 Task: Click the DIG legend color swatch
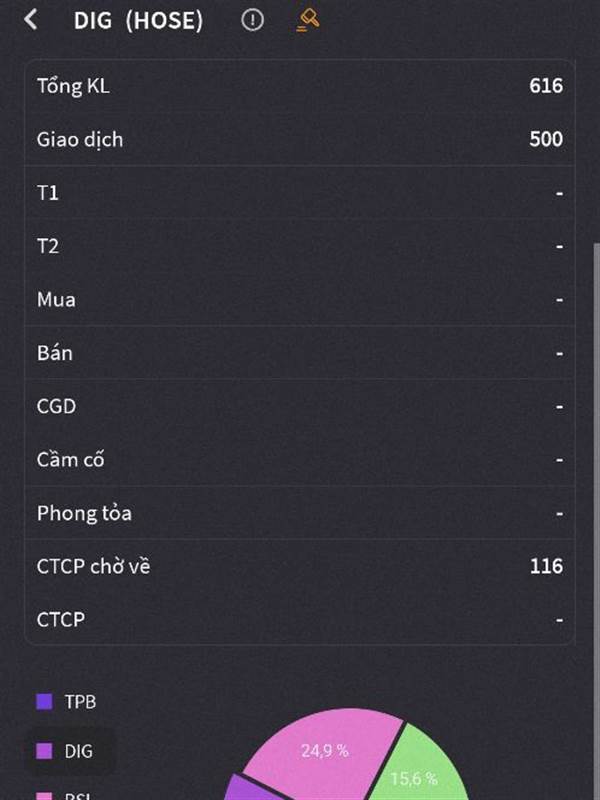(x=44, y=751)
